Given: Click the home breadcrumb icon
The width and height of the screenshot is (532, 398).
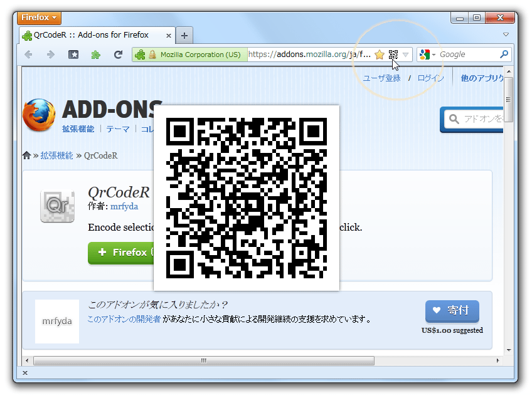Looking at the screenshot, I should (27, 155).
